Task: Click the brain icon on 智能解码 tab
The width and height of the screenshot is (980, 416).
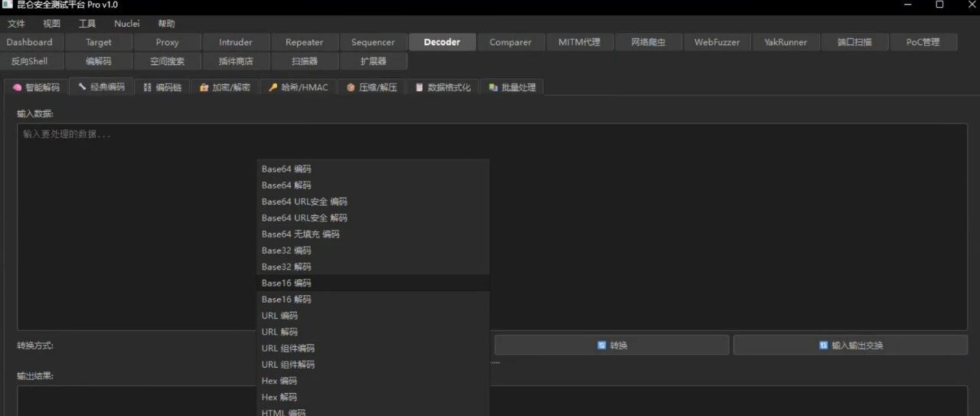Action: pos(17,87)
